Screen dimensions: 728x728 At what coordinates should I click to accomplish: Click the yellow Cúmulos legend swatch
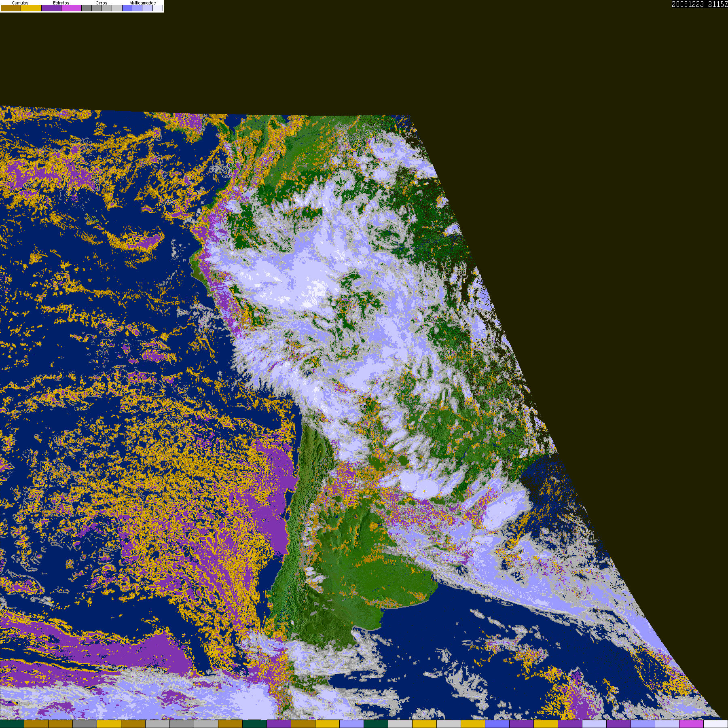coord(31,8)
